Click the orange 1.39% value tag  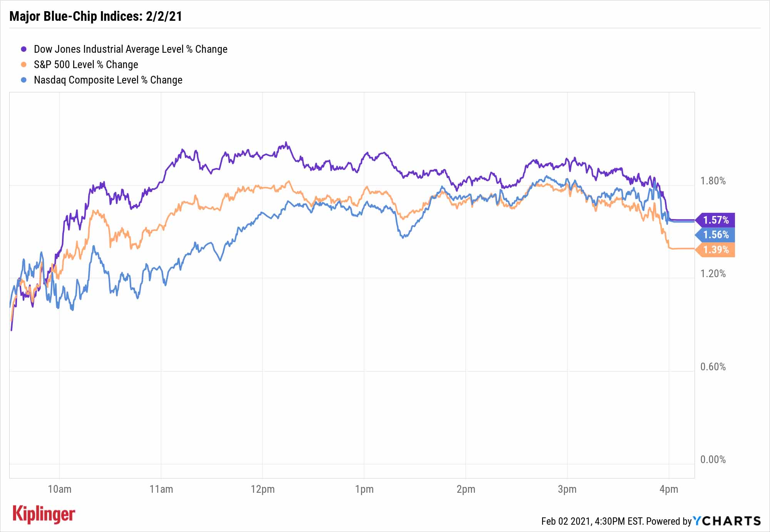click(x=716, y=250)
